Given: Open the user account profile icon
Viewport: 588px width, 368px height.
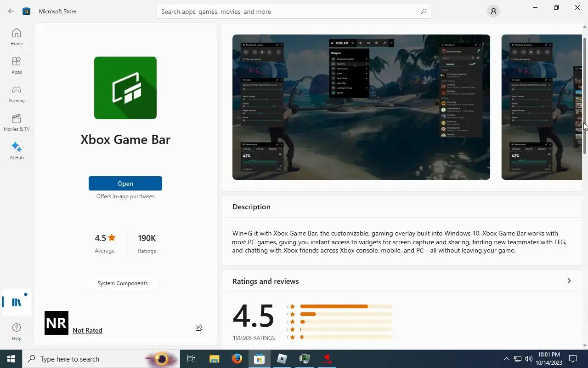Looking at the screenshot, I should (493, 11).
